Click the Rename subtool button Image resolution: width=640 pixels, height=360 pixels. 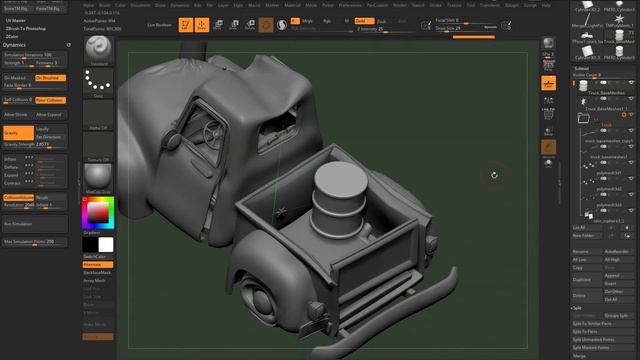pyautogui.click(x=587, y=252)
